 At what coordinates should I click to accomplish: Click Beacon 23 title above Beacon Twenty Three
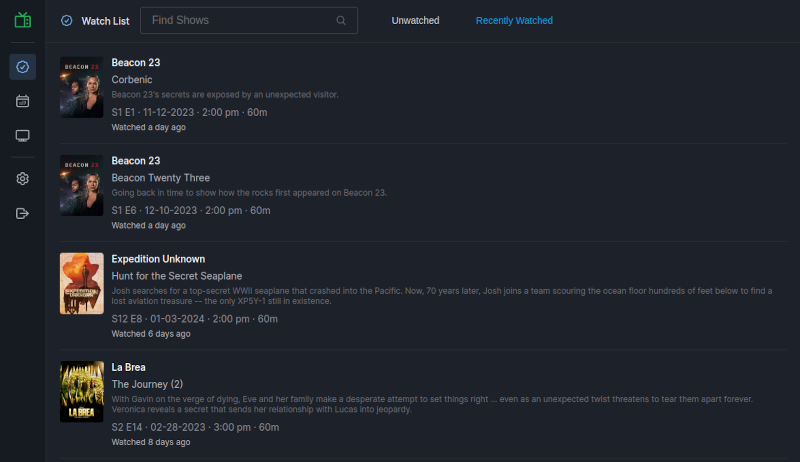136,161
